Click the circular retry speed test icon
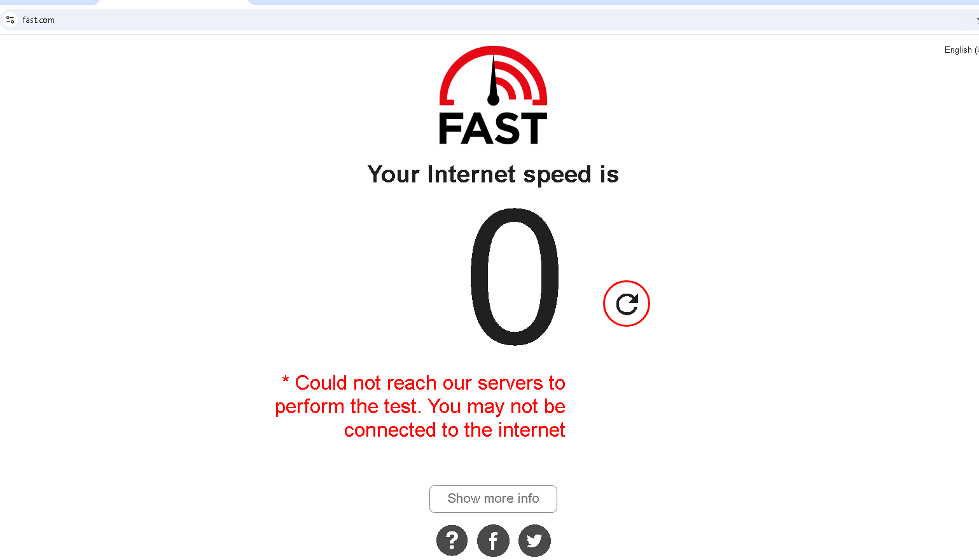This screenshot has height=560, width=979. 626,304
